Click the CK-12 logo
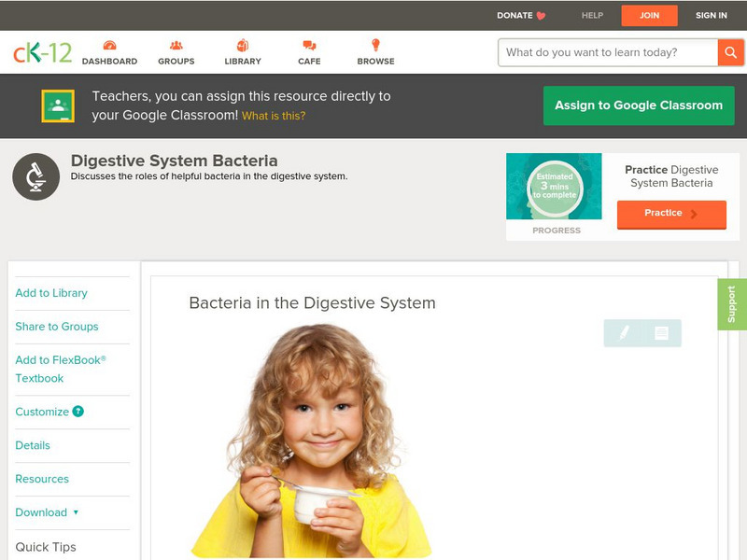This screenshot has height=560, width=747. click(x=42, y=52)
